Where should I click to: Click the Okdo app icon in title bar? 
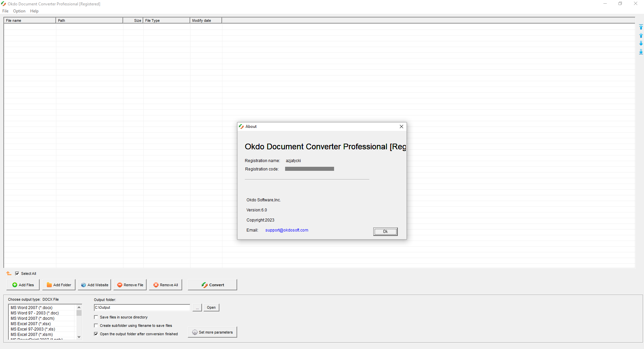[4, 4]
